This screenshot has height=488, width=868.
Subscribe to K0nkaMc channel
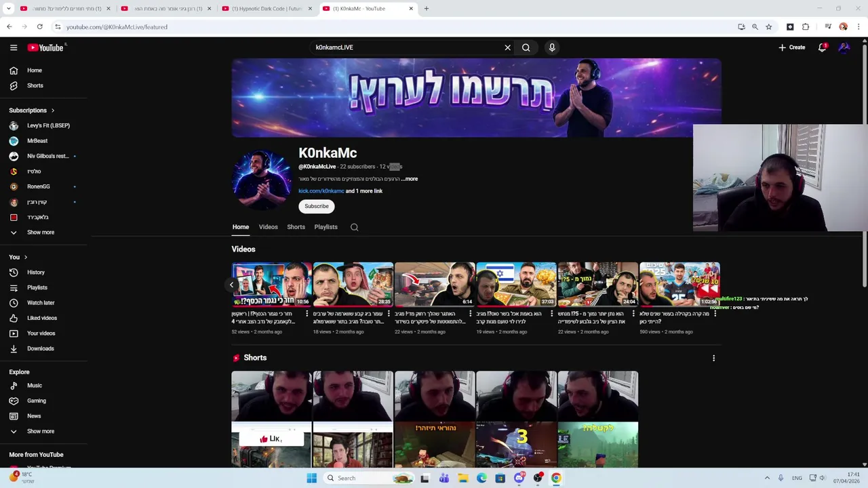coord(316,206)
